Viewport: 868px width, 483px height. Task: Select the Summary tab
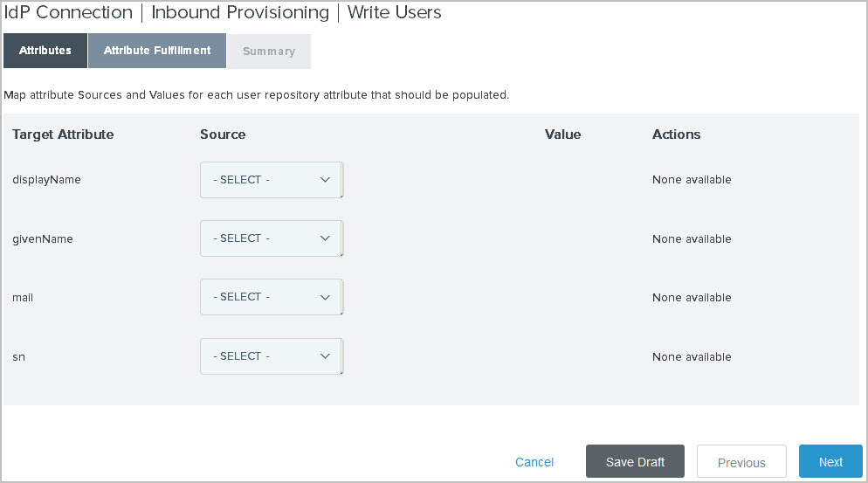coord(268,52)
